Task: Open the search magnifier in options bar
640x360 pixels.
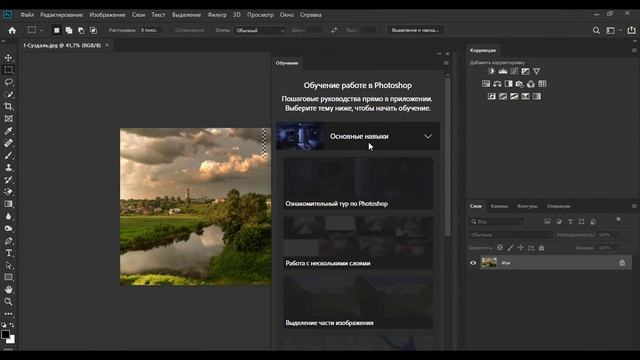Action: pyautogui.click(x=596, y=30)
